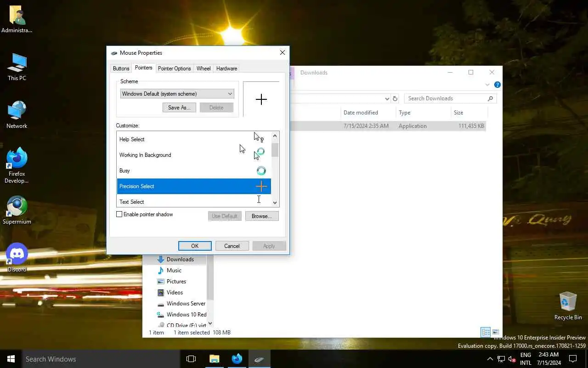
Task: Launch Discord desktop shortcut
Action: tap(17, 258)
